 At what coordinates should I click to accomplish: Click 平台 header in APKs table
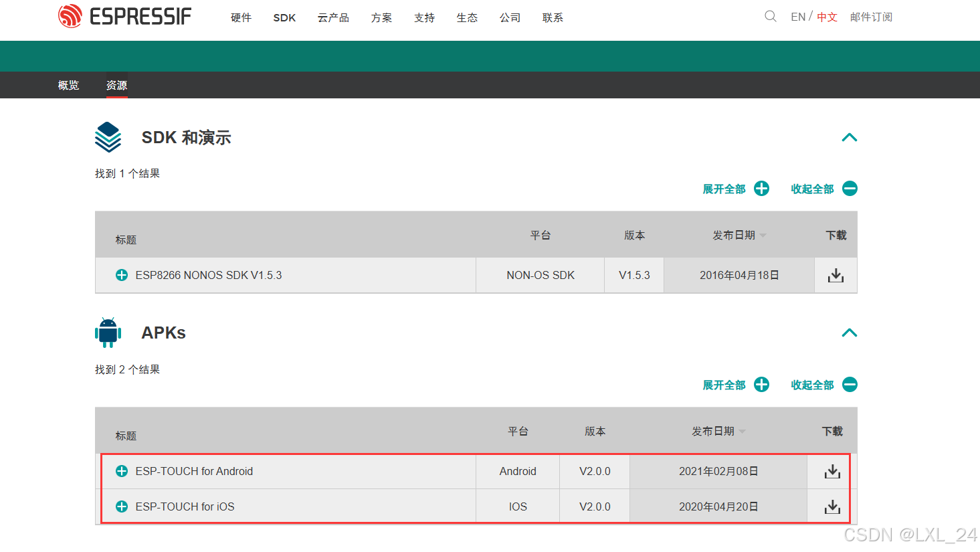point(518,432)
